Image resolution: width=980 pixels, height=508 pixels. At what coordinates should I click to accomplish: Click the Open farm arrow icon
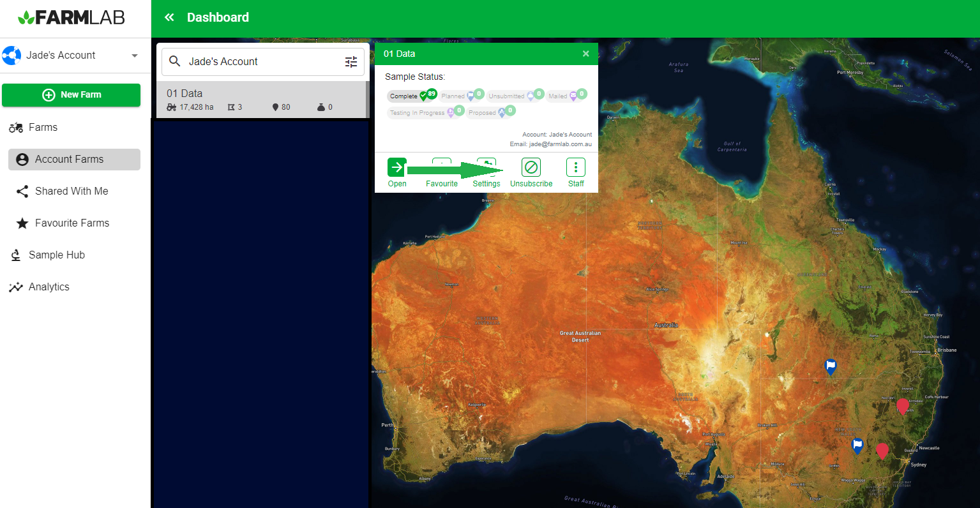point(396,167)
